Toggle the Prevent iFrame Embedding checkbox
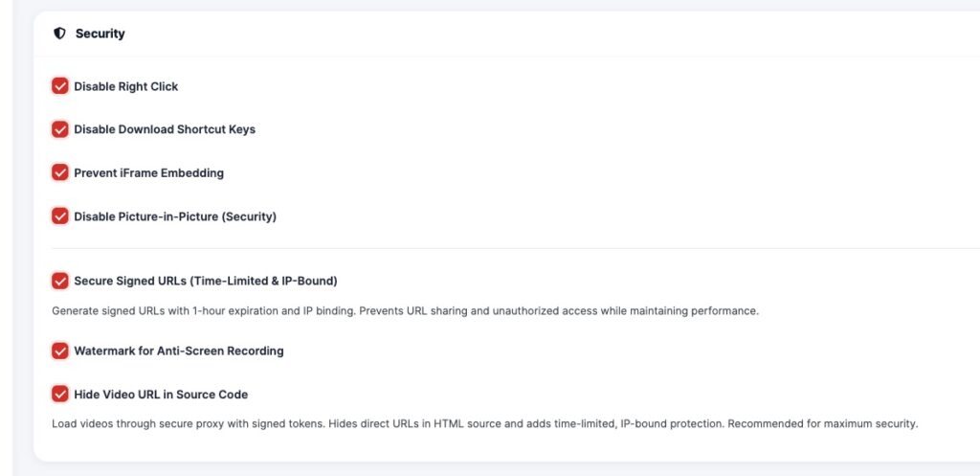 pos(60,173)
